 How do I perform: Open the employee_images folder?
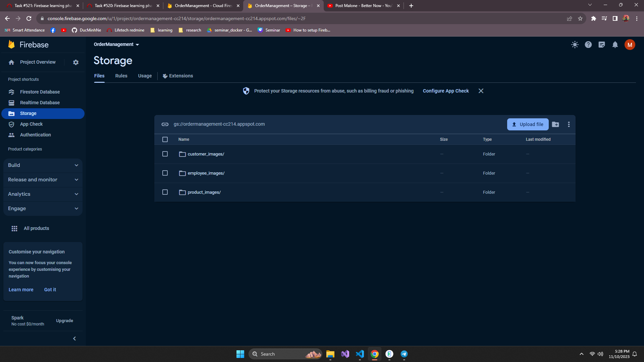click(206, 173)
